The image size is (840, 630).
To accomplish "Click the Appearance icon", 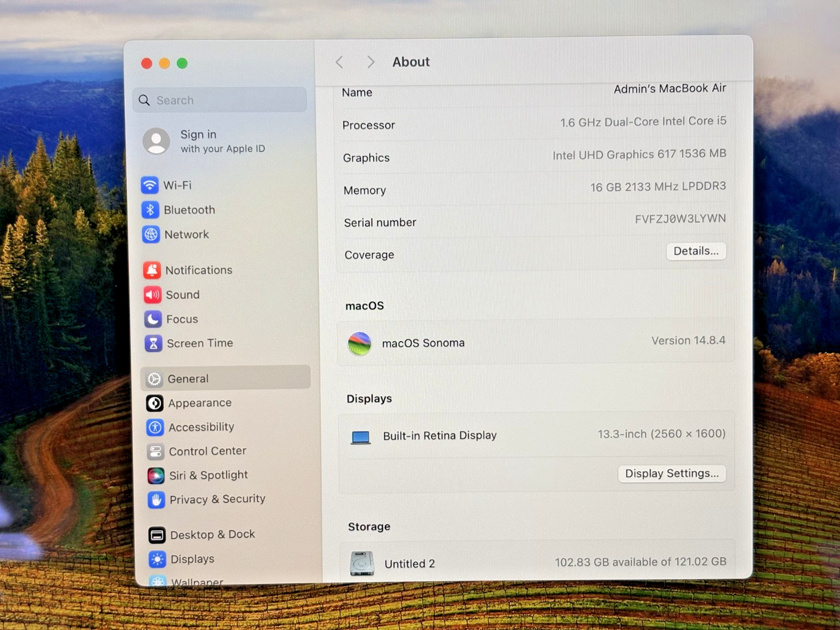I will tap(154, 403).
